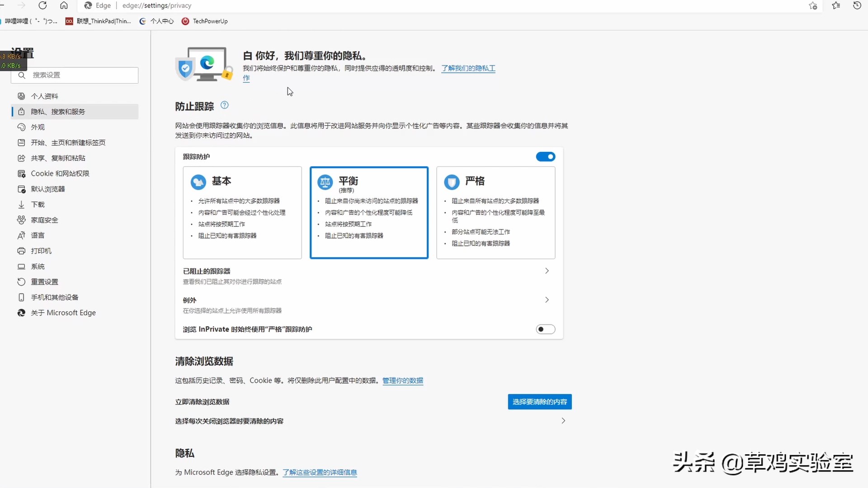The image size is (868, 488).
Task: Select the 严格 tracking prevention card
Action: tap(496, 213)
